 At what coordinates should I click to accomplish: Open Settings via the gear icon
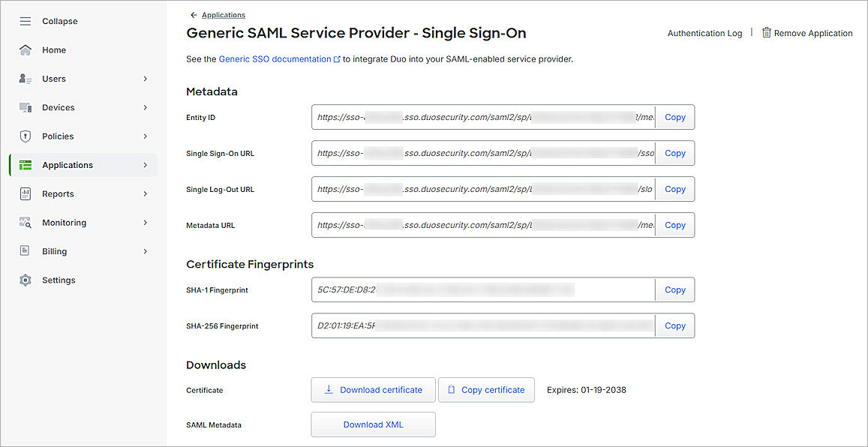coord(26,280)
